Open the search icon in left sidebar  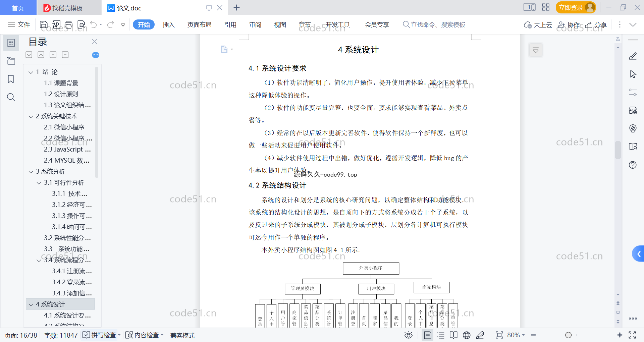coord(11,97)
